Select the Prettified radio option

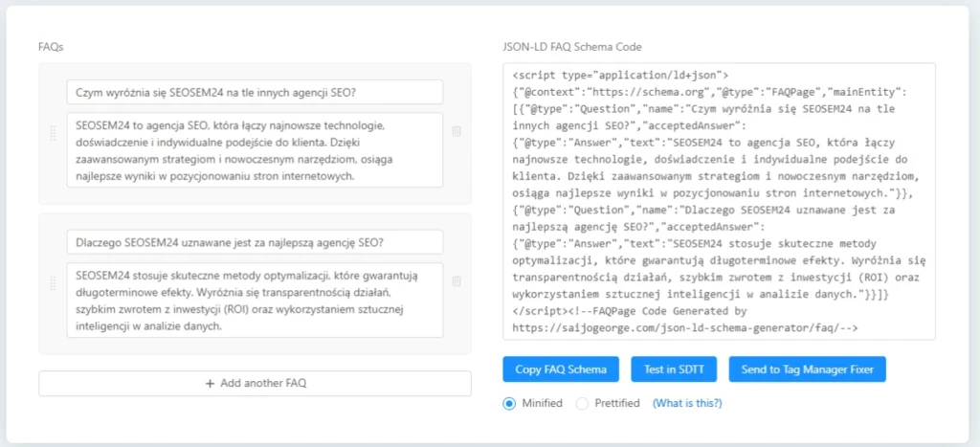click(x=582, y=403)
